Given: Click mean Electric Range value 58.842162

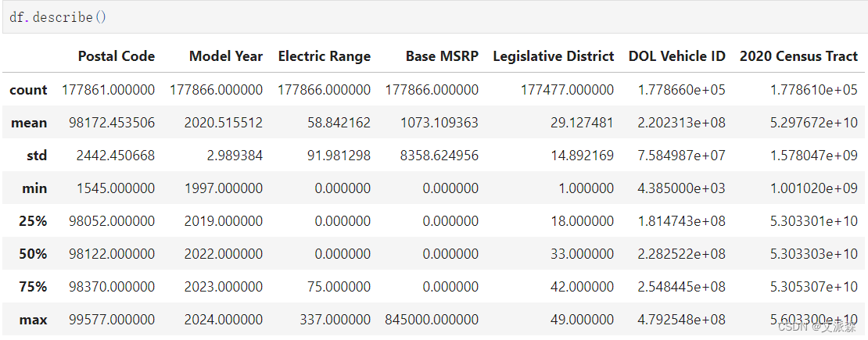Looking at the screenshot, I should (339, 123).
